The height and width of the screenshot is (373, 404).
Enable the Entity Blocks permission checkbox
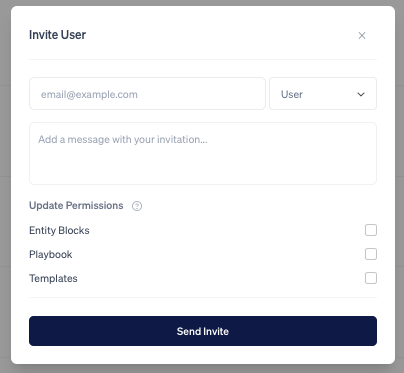[371, 230]
